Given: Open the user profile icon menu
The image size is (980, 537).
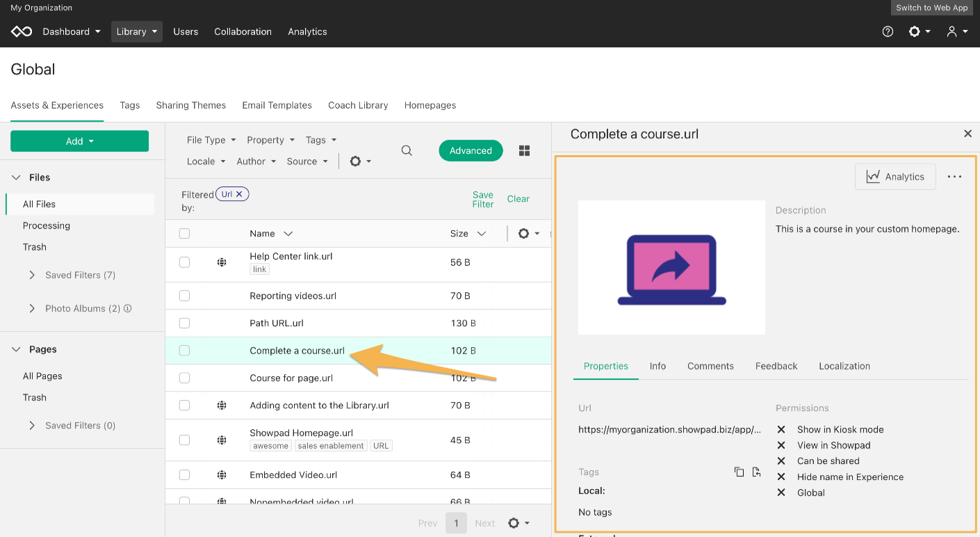Looking at the screenshot, I should pyautogui.click(x=957, y=31).
